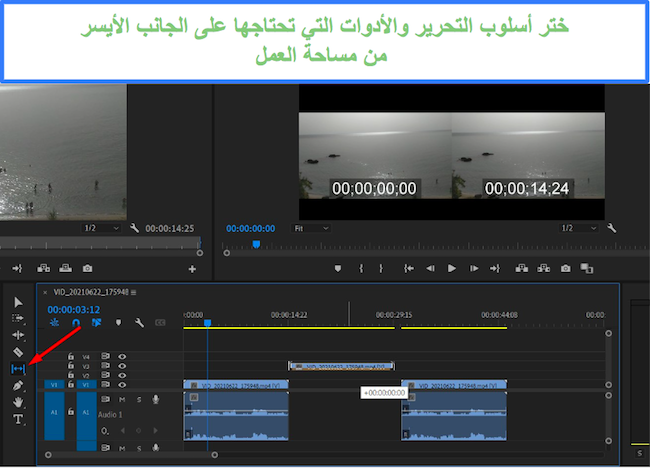Solo the Audio 1 track

pyautogui.click(x=139, y=400)
